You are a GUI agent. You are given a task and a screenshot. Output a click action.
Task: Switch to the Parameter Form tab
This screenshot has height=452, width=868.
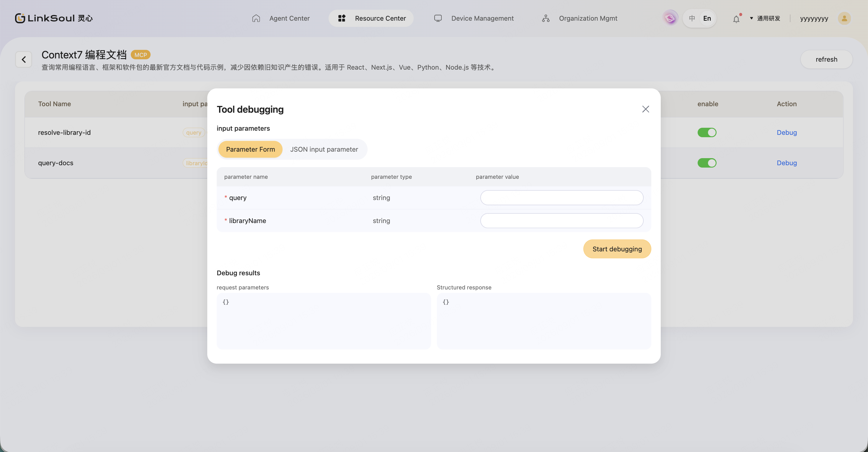[250, 149]
